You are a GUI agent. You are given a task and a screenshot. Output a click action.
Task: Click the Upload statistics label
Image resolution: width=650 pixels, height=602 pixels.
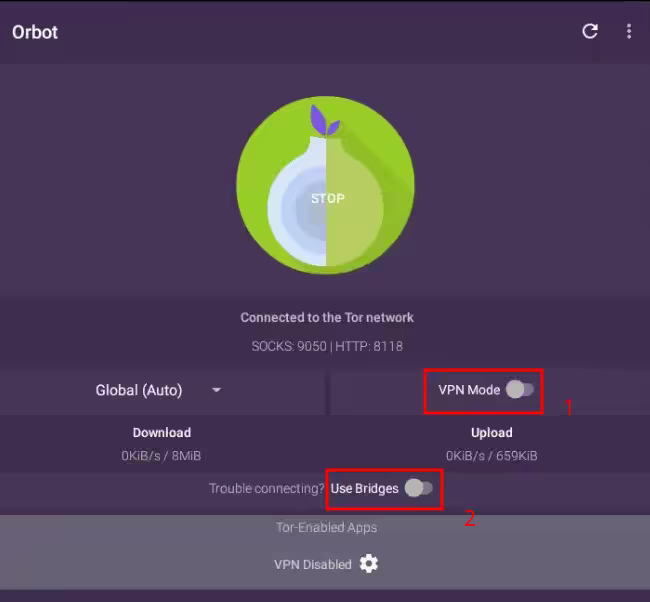click(x=492, y=432)
